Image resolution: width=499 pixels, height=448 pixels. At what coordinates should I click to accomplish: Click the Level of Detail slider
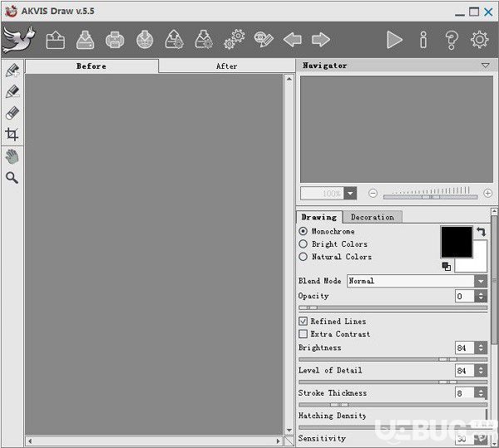point(393,382)
